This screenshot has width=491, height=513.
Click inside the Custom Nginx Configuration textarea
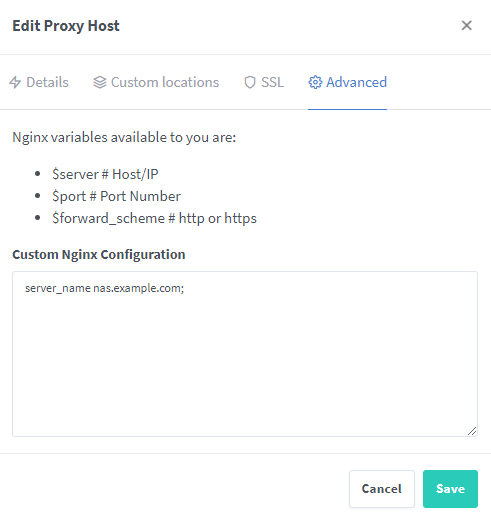coord(245,354)
